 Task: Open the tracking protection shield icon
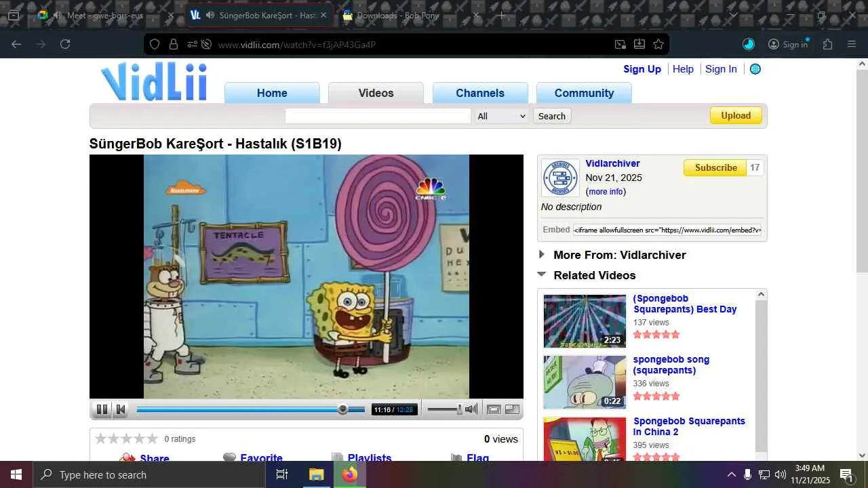pyautogui.click(x=155, y=45)
